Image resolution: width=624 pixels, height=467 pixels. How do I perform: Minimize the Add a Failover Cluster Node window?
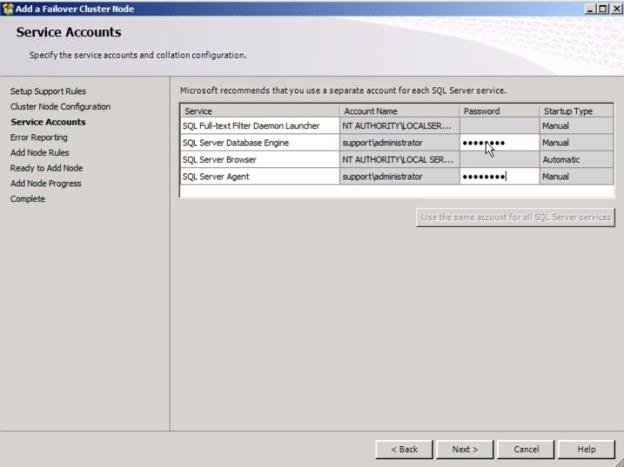tap(590, 8)
